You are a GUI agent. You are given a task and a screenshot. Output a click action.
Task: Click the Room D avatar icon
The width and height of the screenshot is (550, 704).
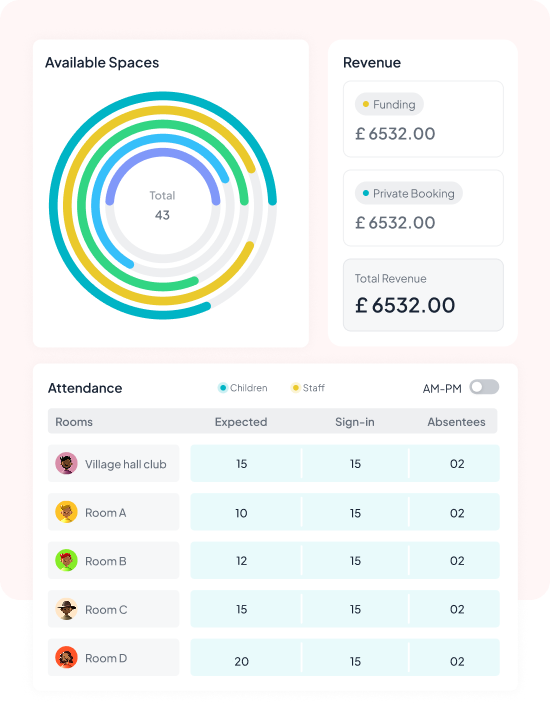coord(66,657)
